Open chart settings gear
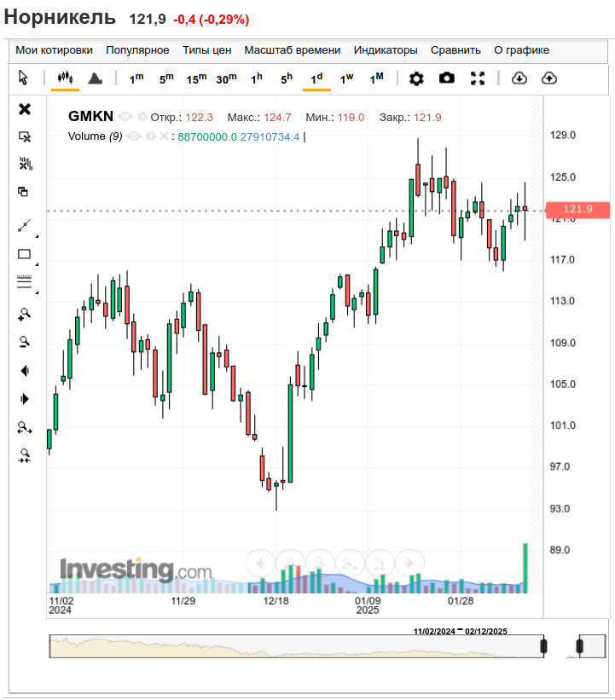Image resolution: width=615 pixels, height=700 pixels. (416, 78)
